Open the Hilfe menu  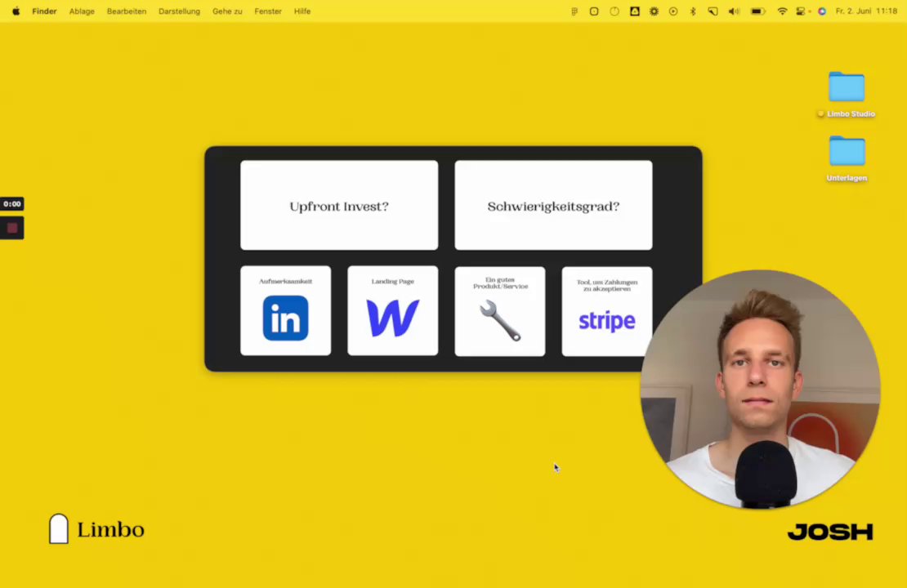302,11
